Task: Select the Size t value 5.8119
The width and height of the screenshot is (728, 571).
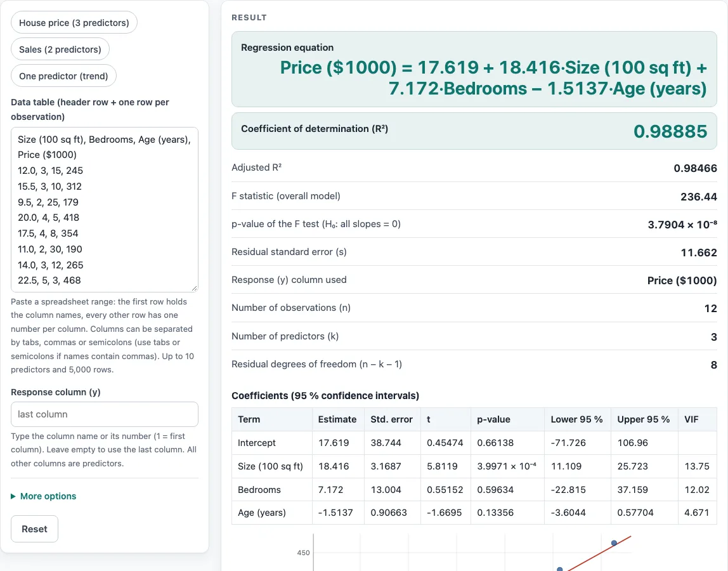Action: (442, 466)
